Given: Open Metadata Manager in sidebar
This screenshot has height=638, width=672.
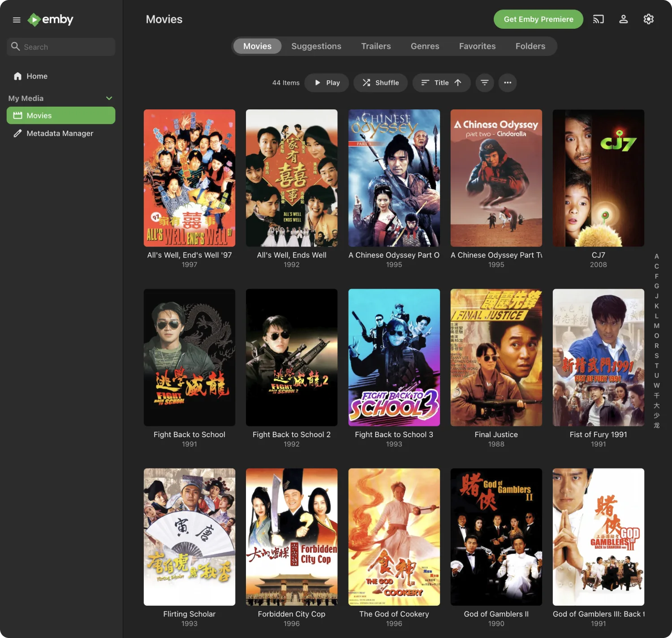Looking at the screenshot, I should 61,133.
